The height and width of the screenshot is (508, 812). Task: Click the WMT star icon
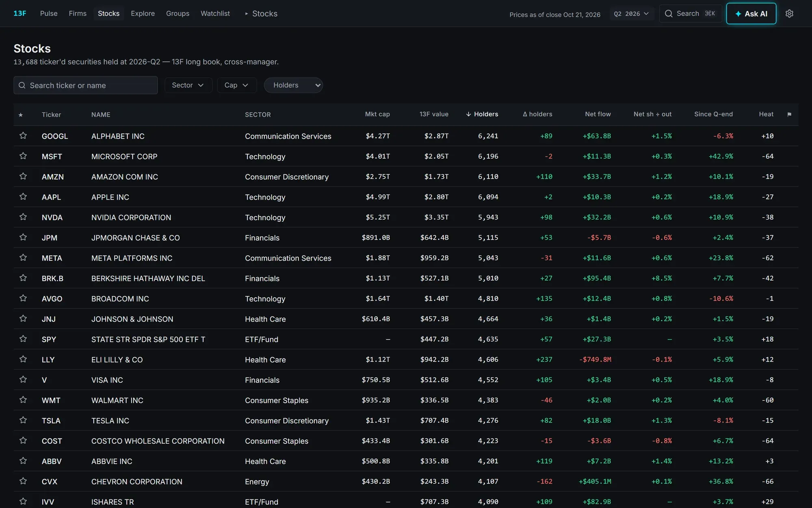point(23,400)
